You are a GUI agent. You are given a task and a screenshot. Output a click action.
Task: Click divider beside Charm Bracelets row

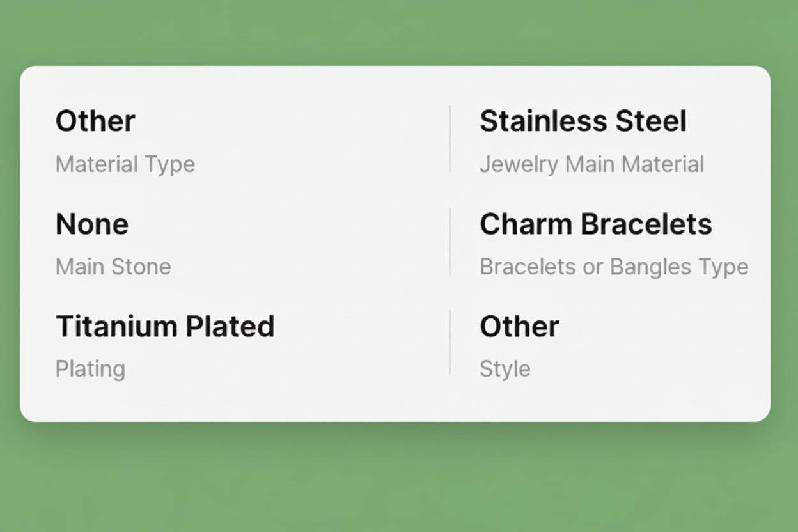(450, 241)
